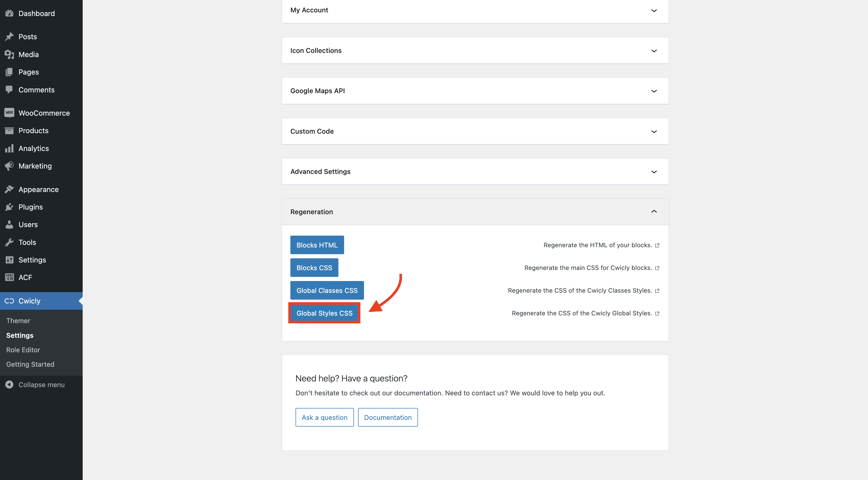Click the Marketing megaphone icon

[x=10, y=166]
